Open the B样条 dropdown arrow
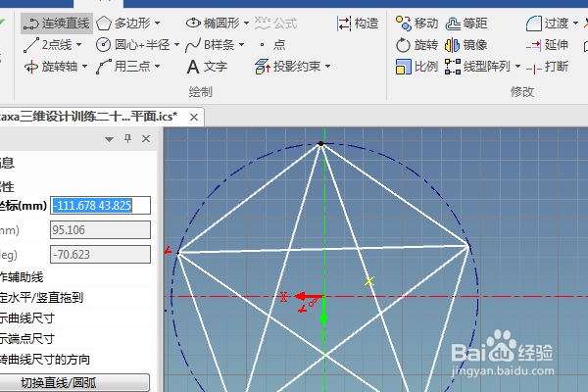 pos(241,45)
